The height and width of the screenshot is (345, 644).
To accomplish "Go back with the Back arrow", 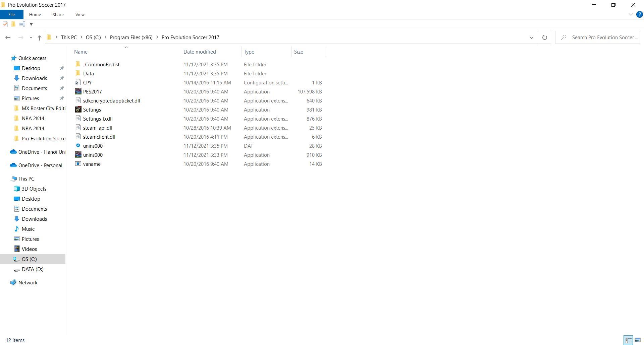I will click(x=8, y=38).
